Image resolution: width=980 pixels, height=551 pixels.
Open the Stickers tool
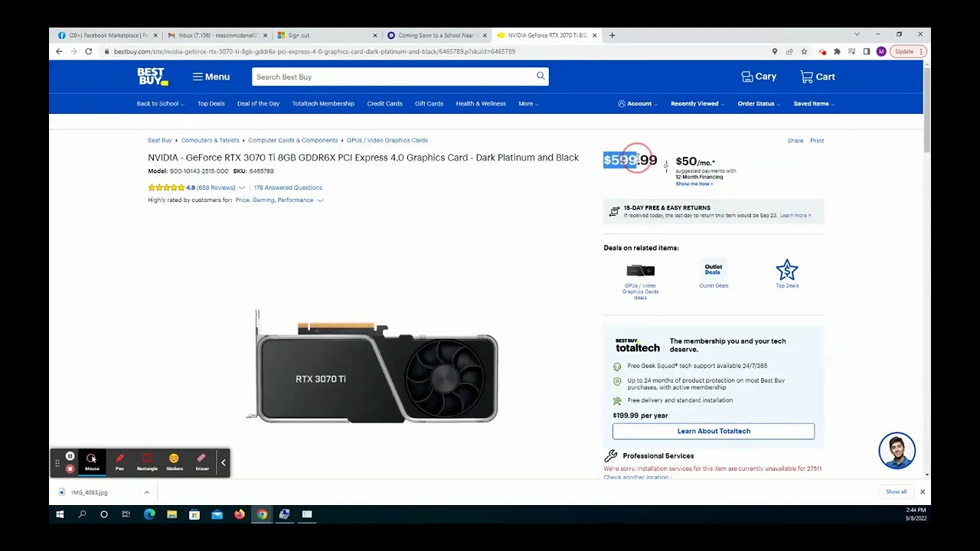[175, 462]
